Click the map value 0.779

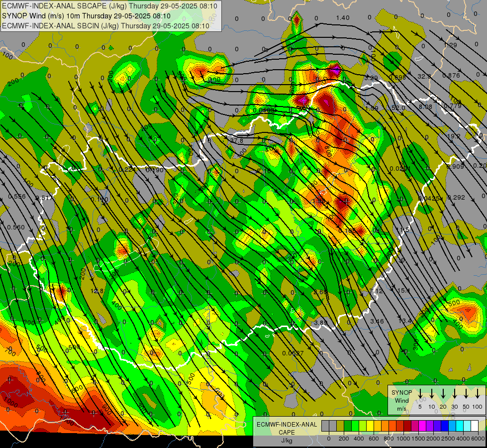453,106
